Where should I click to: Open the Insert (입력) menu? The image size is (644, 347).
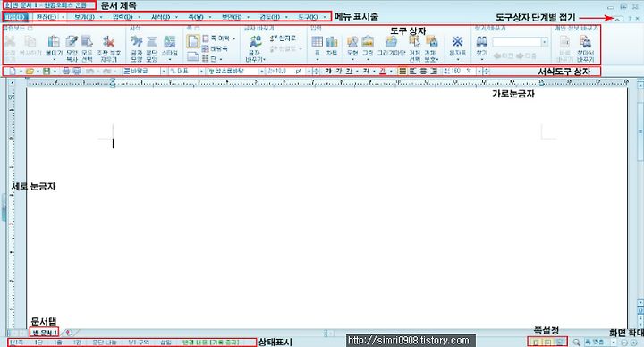tap(123, 17)
